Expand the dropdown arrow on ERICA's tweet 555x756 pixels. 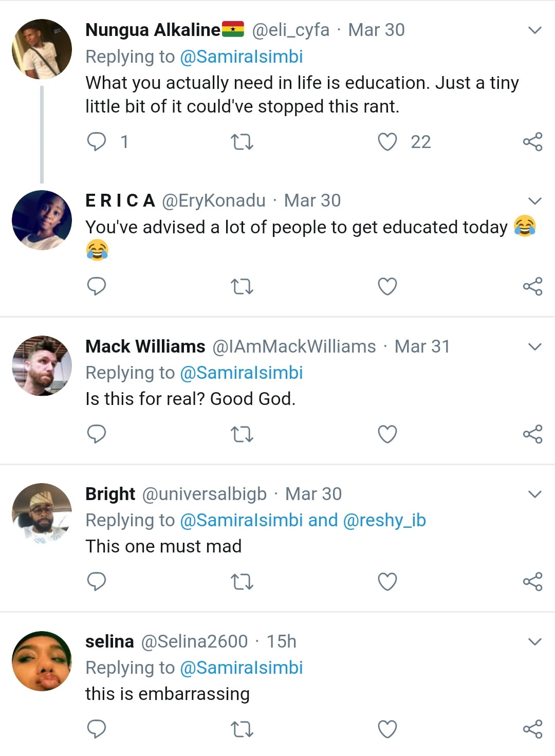[x=535, y=201]
